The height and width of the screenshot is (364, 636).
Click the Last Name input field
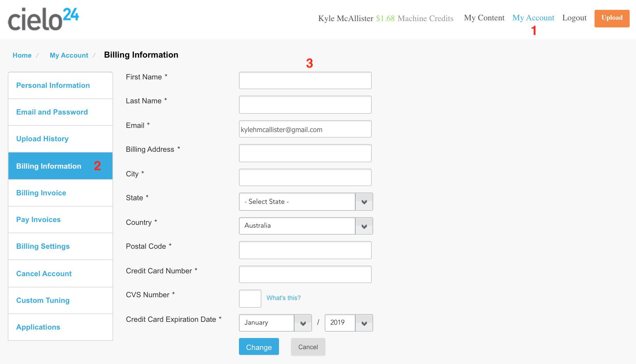pyautogui.click(x=305, y=105)
